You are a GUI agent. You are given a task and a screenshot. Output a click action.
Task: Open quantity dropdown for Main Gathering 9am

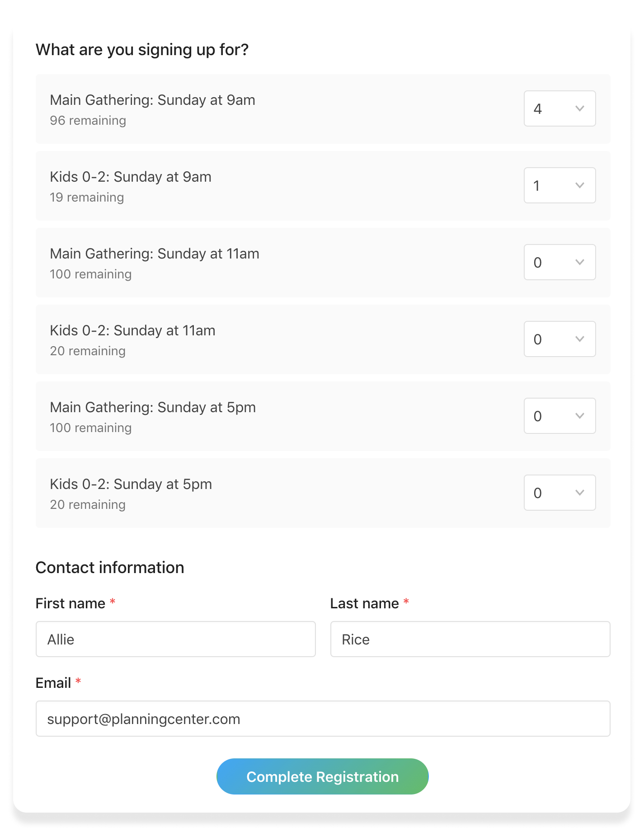(559, 108)
